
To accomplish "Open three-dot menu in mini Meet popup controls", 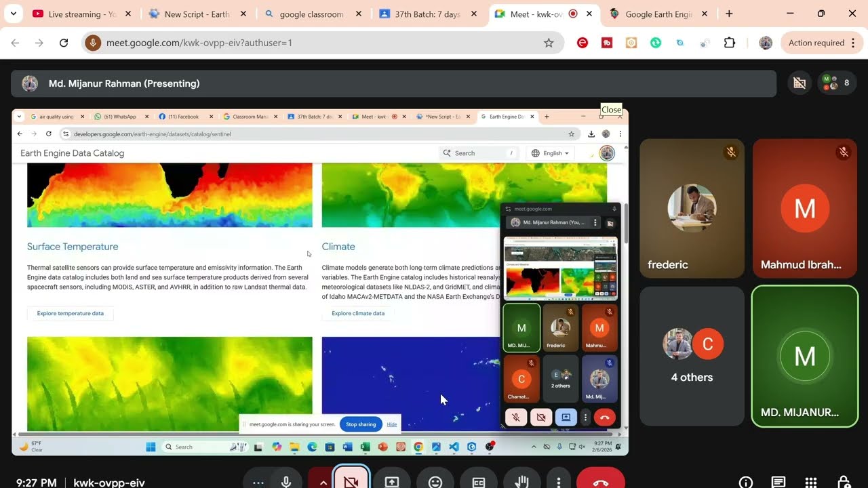I will coord(585,418).
